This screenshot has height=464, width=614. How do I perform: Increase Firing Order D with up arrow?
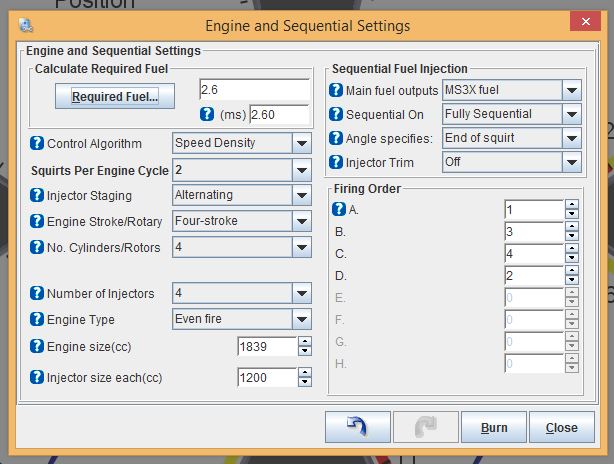pos(572,271)
